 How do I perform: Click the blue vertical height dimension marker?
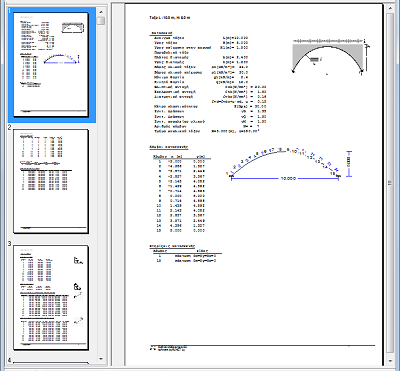tap(349, 163)
